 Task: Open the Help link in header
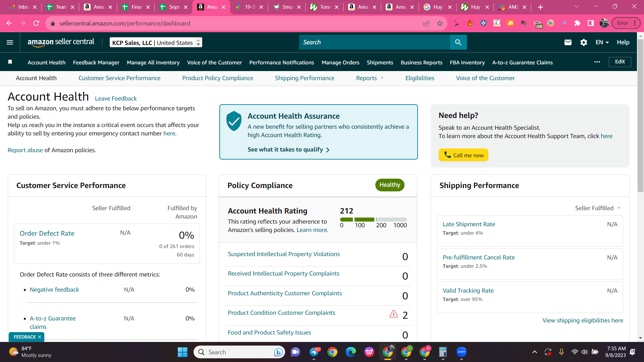click(623, 42)
